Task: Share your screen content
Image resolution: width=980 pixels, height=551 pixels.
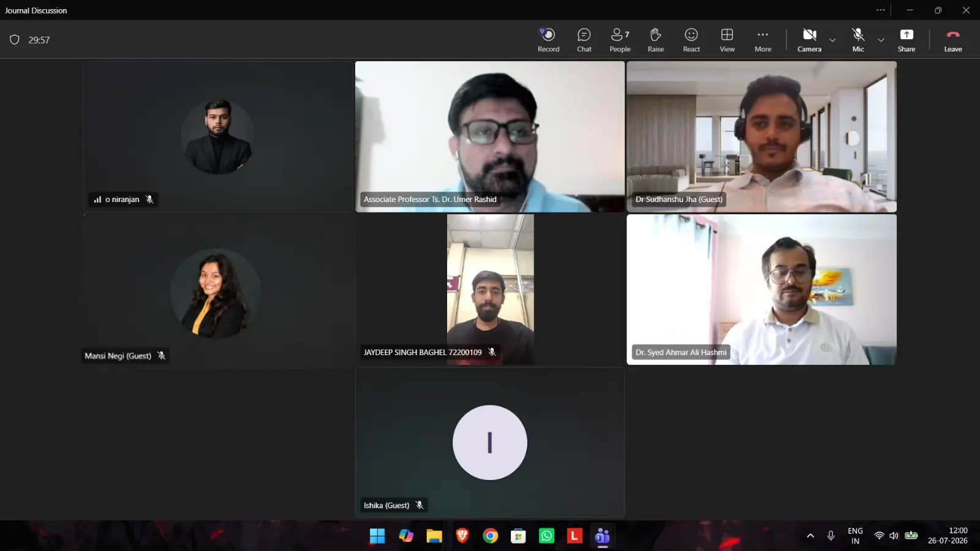Action: [907, 40]
